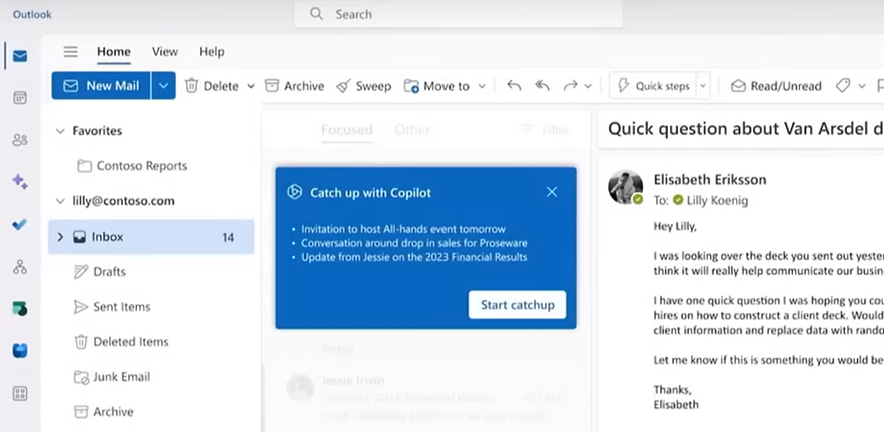Open the To Do checkmark icon

(20, 224)
